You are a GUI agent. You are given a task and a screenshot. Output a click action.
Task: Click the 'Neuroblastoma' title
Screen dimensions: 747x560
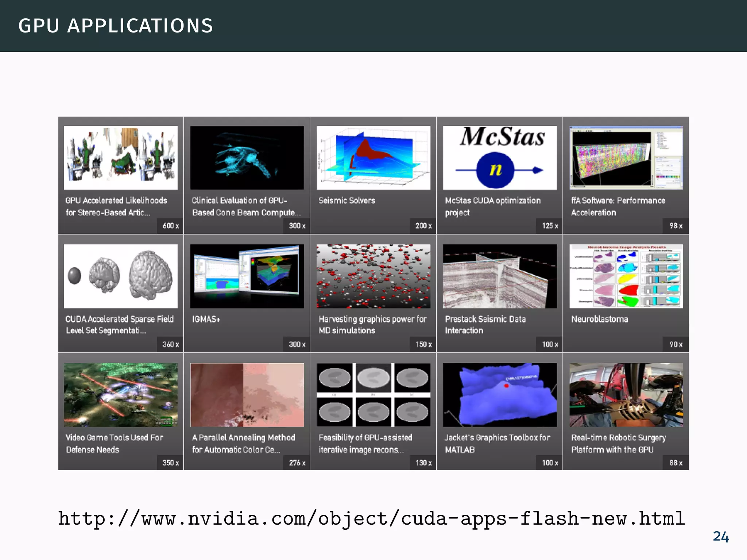tap(600, 319)
